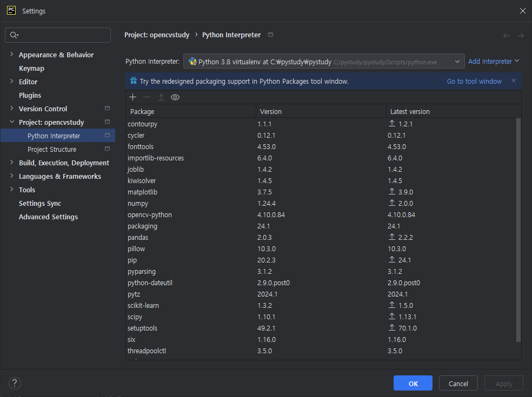Click upgrade arrow icon for scikit-learn
Screen dimensions: 532x397
click(x=392, y=305)
